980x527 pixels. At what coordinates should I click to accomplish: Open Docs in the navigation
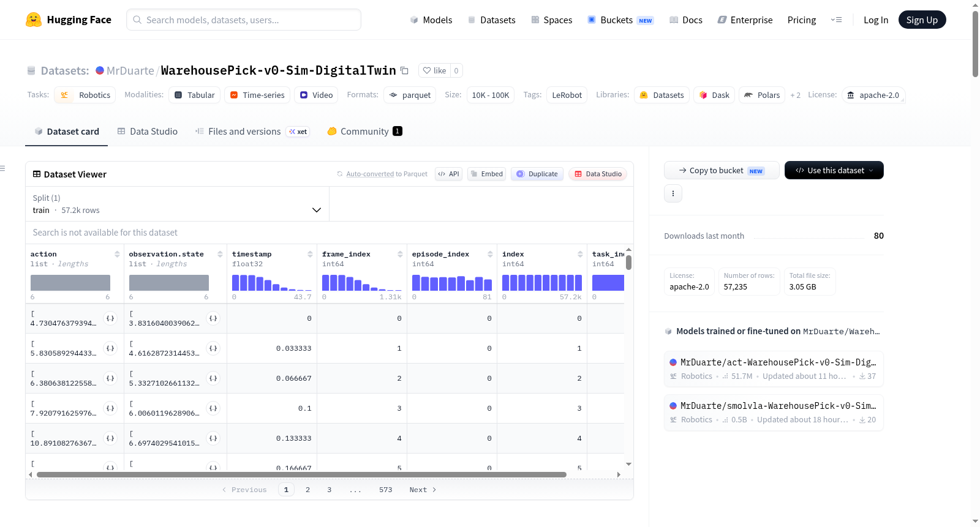(686, 20)
